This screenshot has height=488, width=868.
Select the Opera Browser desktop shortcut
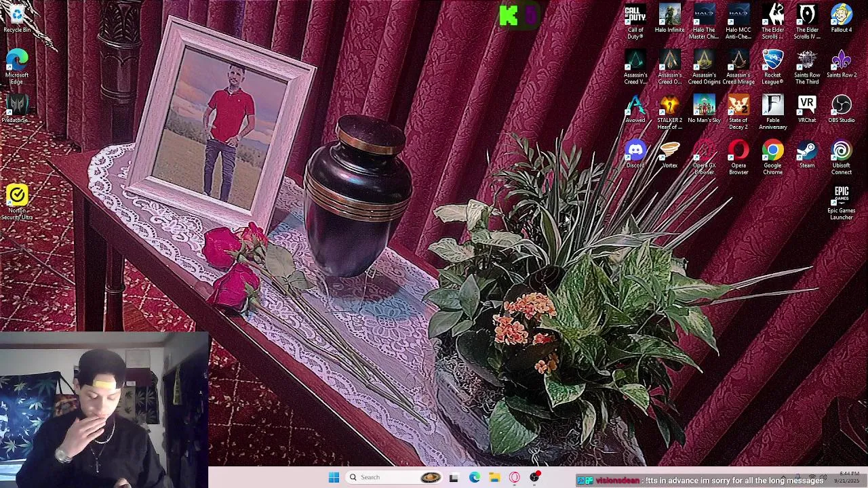pos(738,158)
